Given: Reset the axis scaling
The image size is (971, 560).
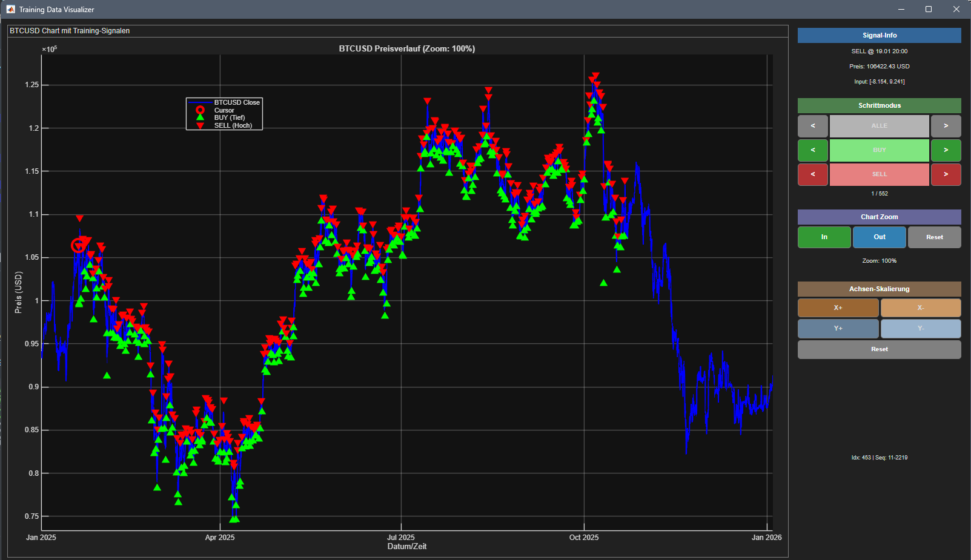Looking at the screenshot, I should (879, 349).
